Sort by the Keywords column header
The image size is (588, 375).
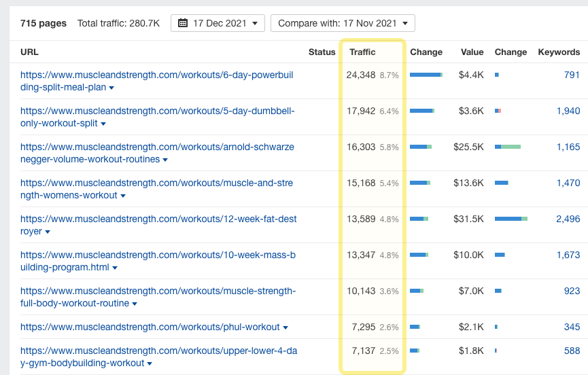(x=559, y=52)
